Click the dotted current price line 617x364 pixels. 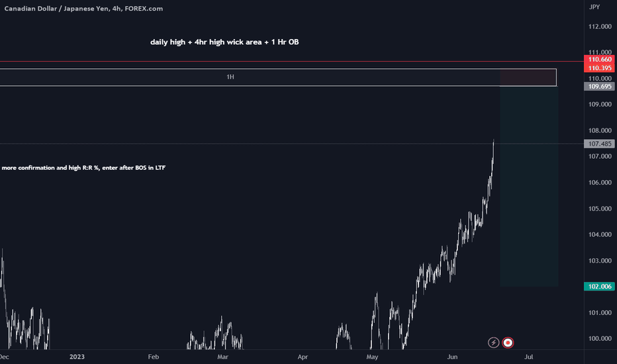point(292,144)
